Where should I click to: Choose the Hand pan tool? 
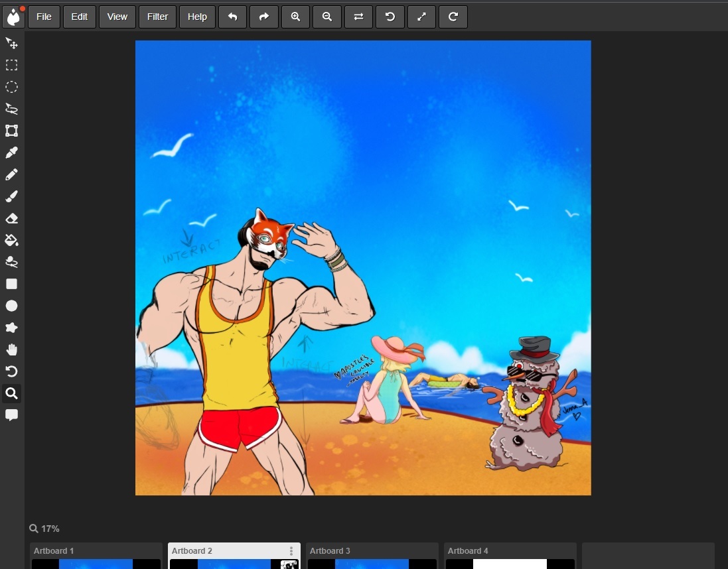click(x=12, y=349)
